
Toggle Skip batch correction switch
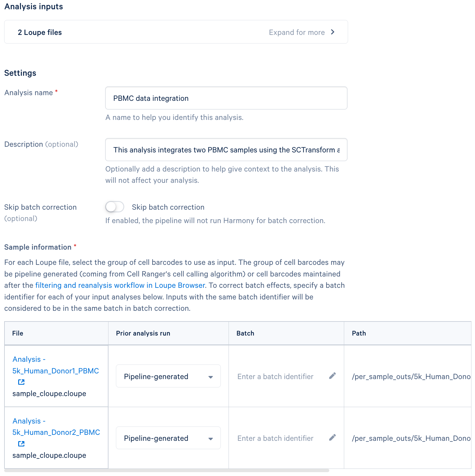115,207
